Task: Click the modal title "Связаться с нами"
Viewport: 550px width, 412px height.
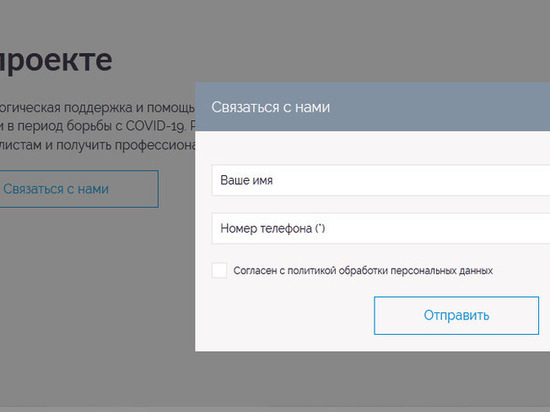Action: point(270,107)
